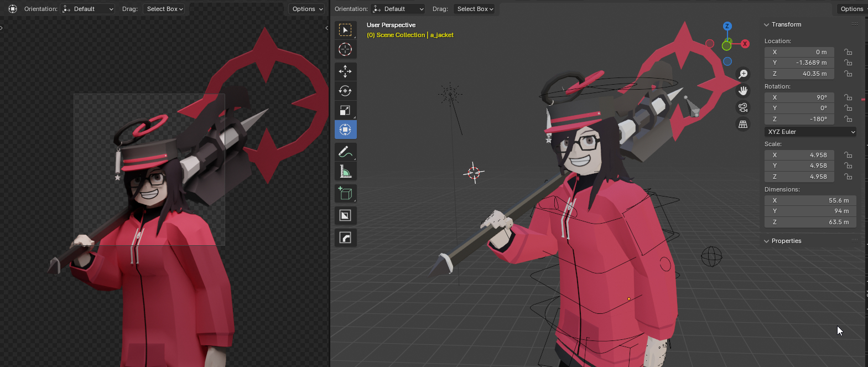Select the Annotate pencil tool
This screenshot has height=367, width=868.
pos(345,152)
